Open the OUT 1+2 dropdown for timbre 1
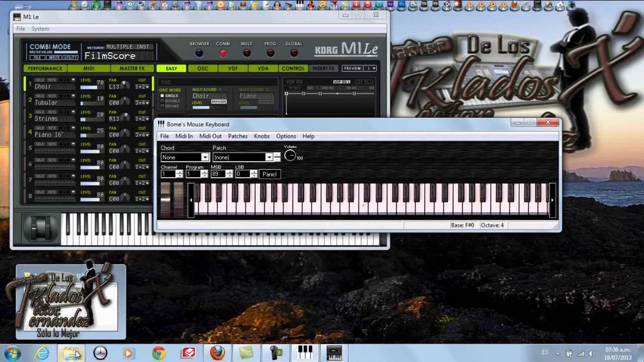 142,86
